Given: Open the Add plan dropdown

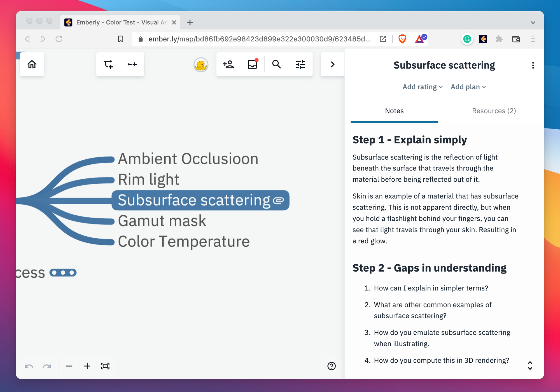Looking at the screenshot, I should tap(468, 87).
